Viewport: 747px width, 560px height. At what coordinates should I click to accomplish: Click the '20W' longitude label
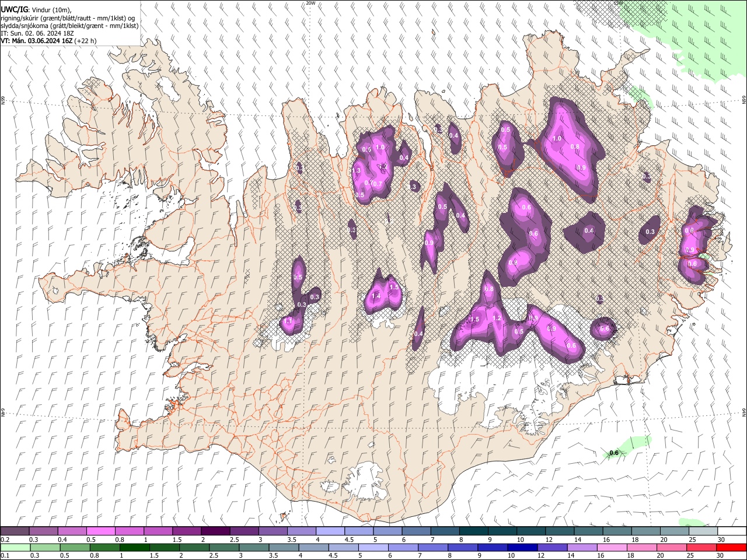pos(310,3)
